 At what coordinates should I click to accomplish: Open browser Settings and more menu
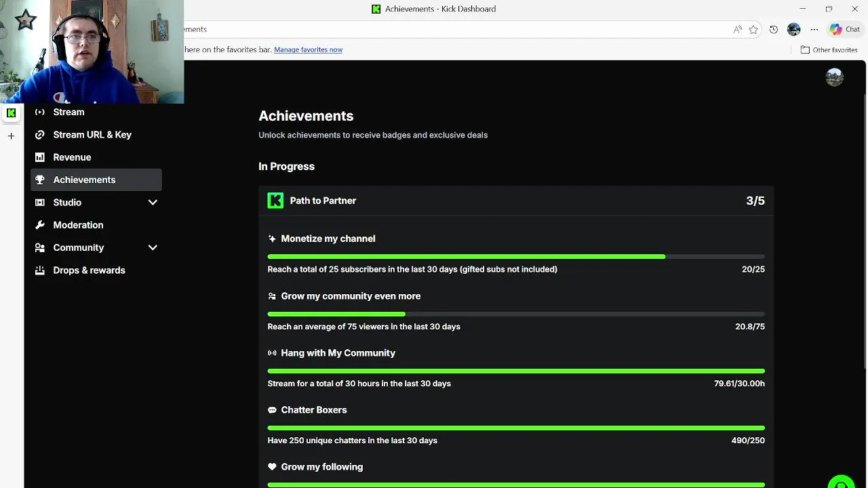[814, 29]
